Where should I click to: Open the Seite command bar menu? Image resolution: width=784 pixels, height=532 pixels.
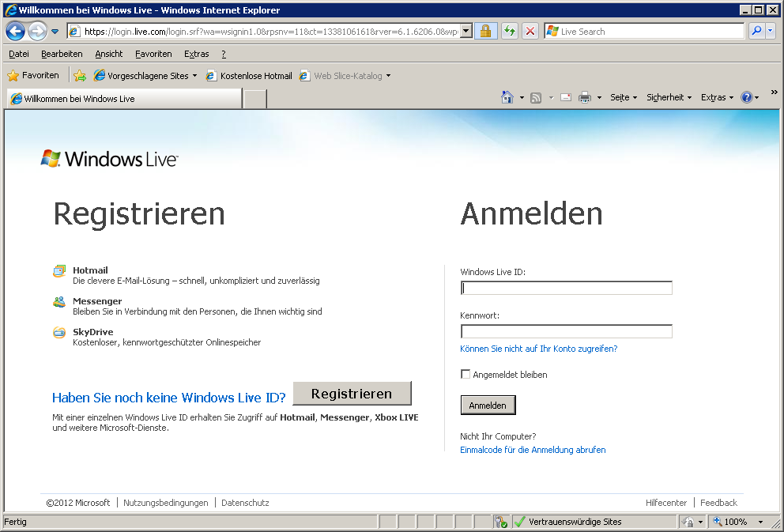624,97
